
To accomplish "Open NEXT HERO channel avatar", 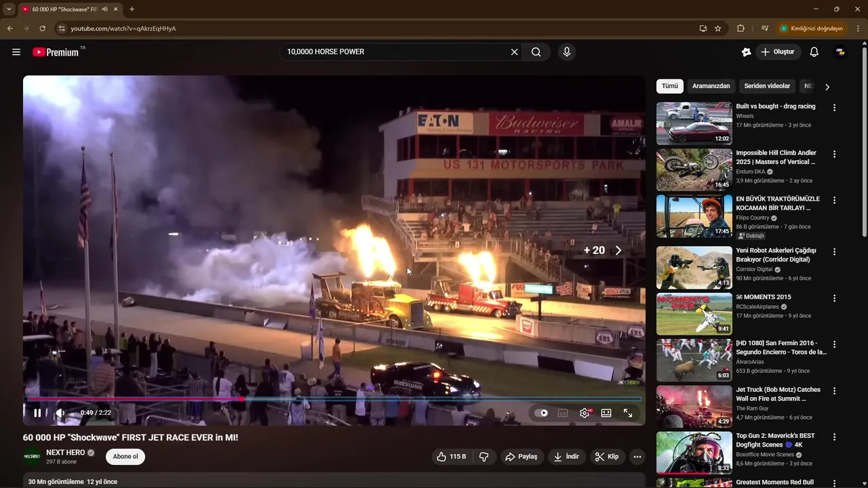I will click(32, 457).
